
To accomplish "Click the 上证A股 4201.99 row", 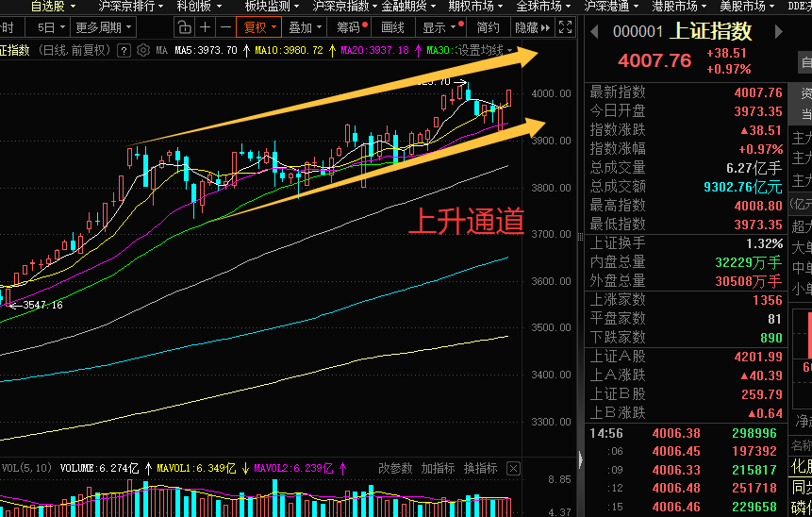I will tap(687, 357).
